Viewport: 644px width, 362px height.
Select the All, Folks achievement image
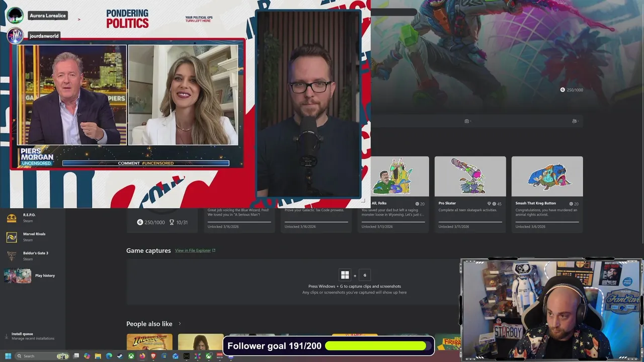coord(400,176)
